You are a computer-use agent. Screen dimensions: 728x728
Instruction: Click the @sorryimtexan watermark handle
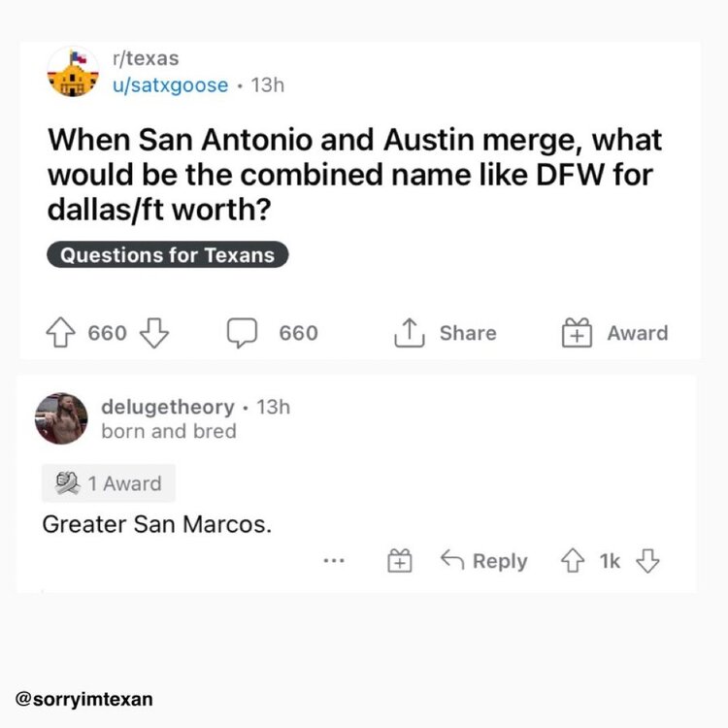tap(84, 699)
